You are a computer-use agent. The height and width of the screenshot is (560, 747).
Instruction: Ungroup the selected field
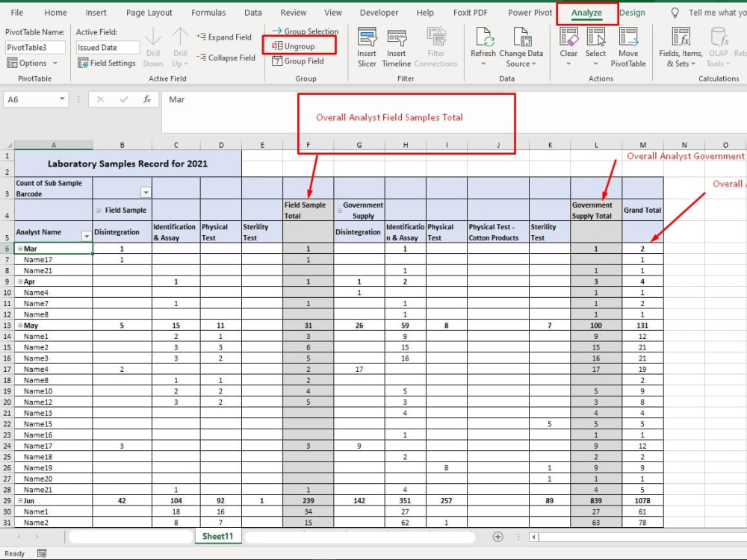298,46
